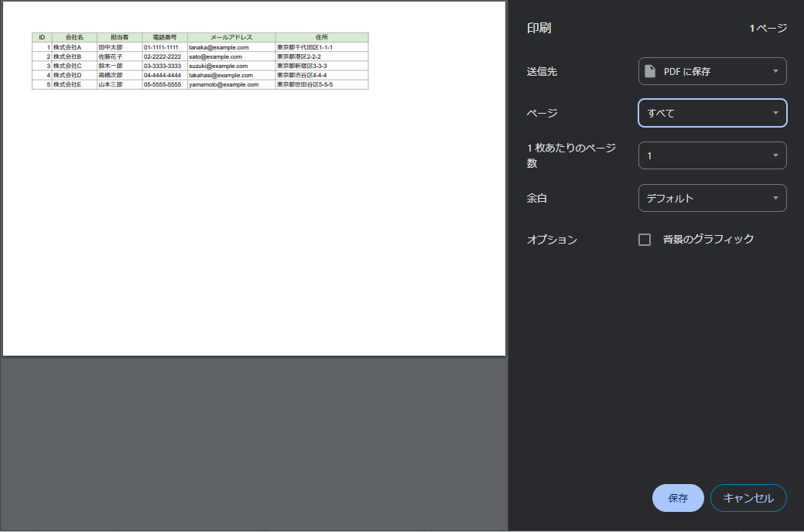
Task: Click the 会社名 header cell in preview
Action: (74, 37)
